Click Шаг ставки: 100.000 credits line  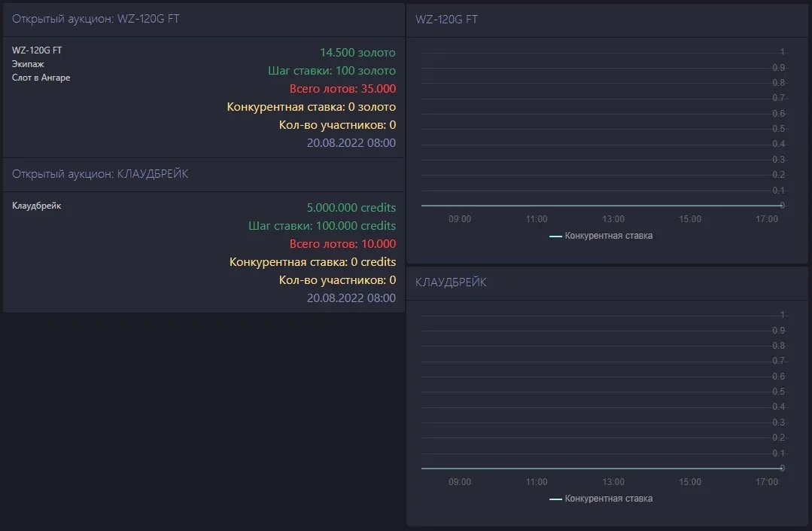click(x=321, y=226)
